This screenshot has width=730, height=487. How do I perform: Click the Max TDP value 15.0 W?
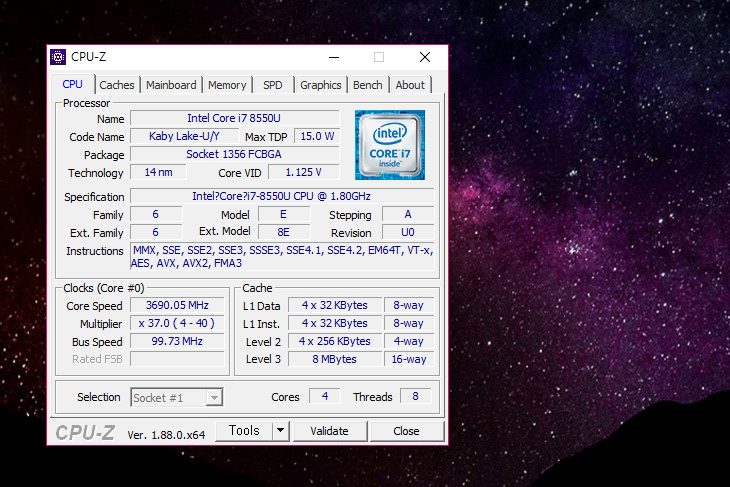pos(317,136)
